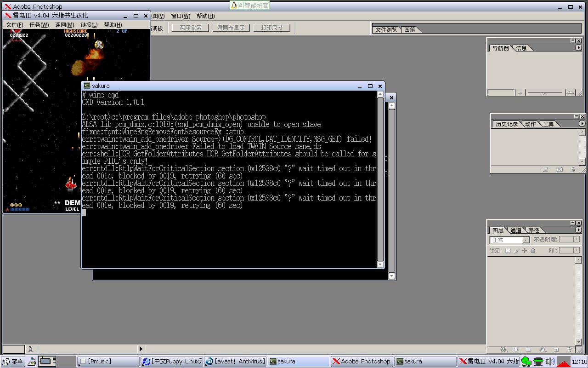Toggle lock transparent pixels in Layers panel

[x=508, y=251]
